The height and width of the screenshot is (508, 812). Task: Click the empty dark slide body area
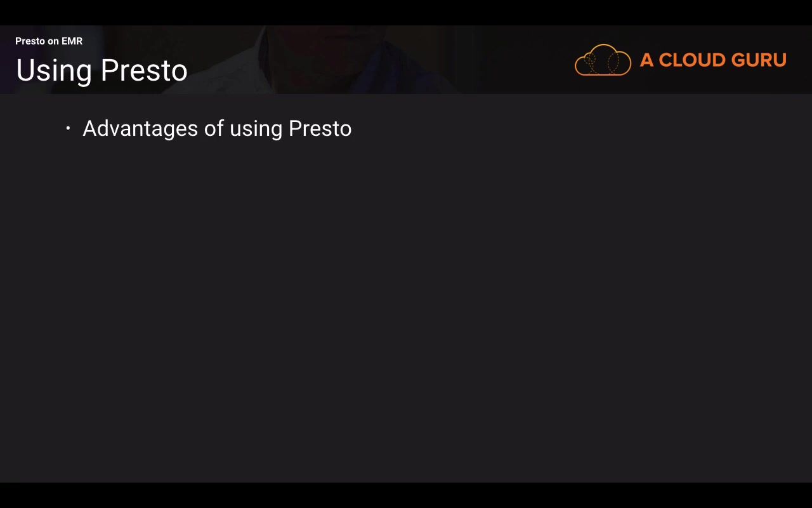[406, 305]
